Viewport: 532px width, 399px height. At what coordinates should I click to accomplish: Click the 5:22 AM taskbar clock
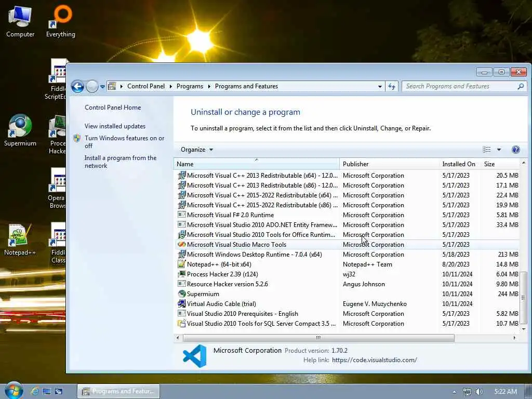click(505, 392)
